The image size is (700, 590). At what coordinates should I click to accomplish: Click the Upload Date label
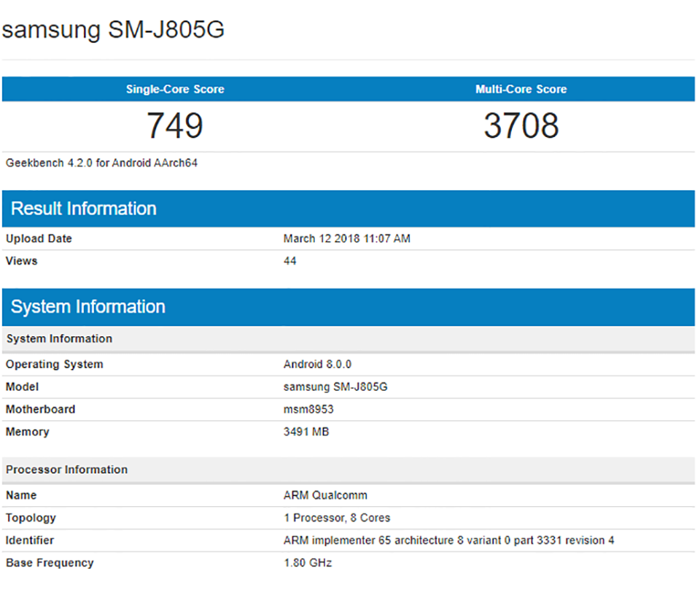pyautogui.click(x=39, y=238)
